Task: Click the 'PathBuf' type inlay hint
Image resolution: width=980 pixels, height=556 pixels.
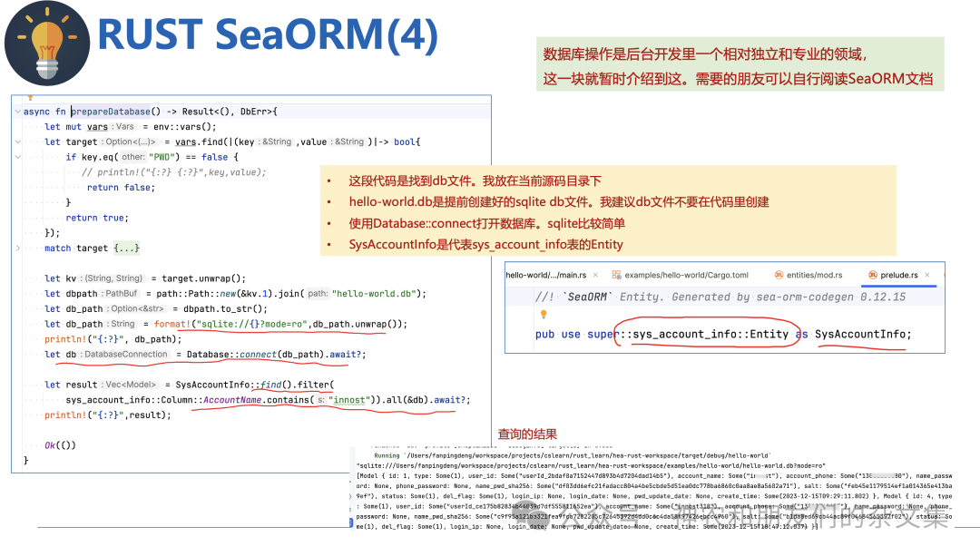Action: (120, 294)
